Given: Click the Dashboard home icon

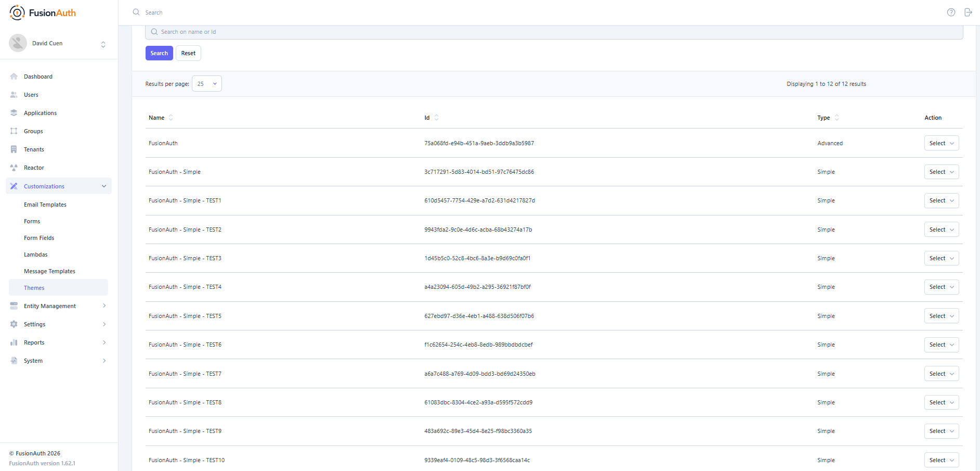Looking at the screenshot, I should coord(14,77).
